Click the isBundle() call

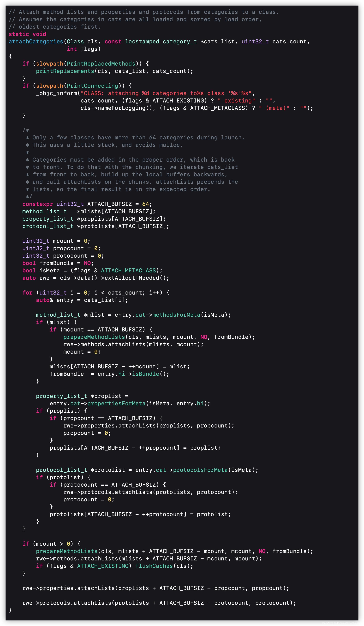[x=150, y=374]
